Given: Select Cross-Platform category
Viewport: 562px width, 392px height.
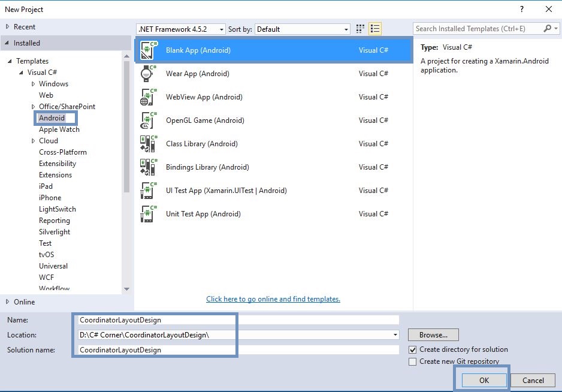Looking at the screenshot, I should tap(63, 152).
